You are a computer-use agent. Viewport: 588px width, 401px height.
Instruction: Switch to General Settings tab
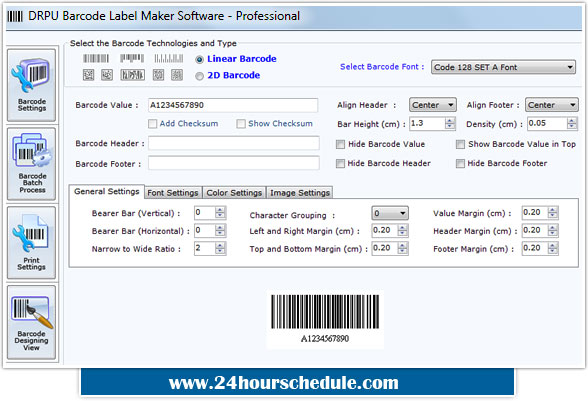(x=106, y=191)
